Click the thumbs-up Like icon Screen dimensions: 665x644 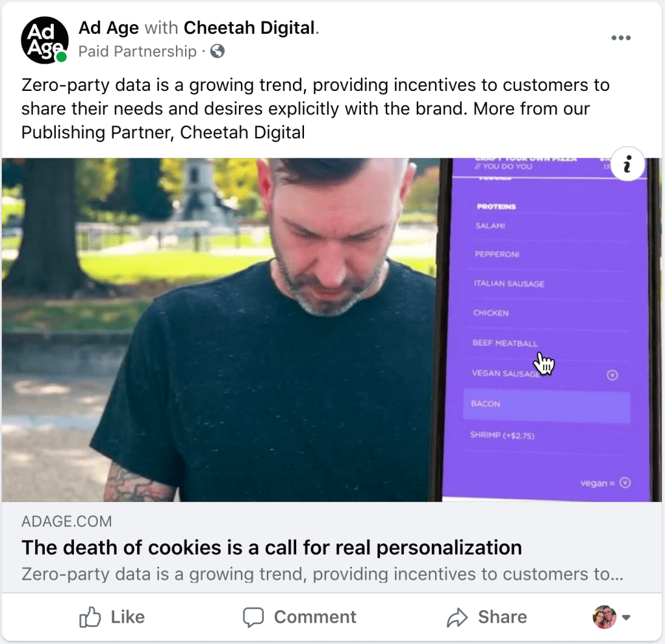90,617
